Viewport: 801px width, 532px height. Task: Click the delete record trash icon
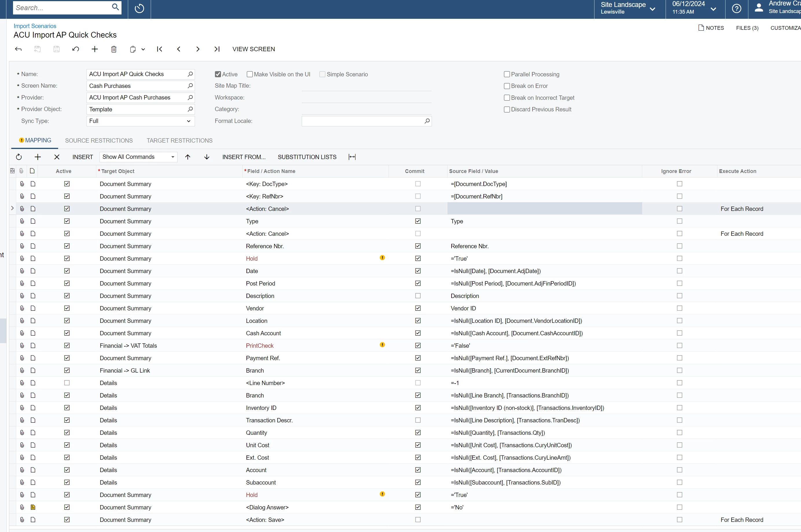tap(114, 49)
